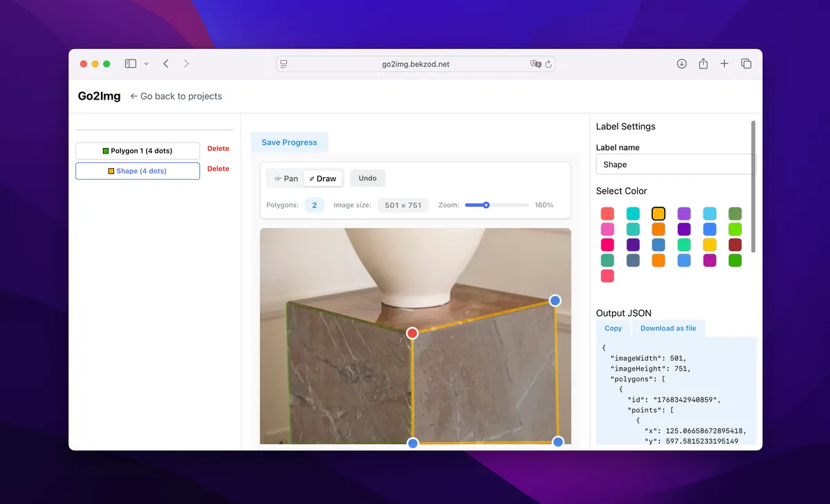Click the 160% zoom value
The width and height of the screenshot is (830, 504).
tap(544, 205)
